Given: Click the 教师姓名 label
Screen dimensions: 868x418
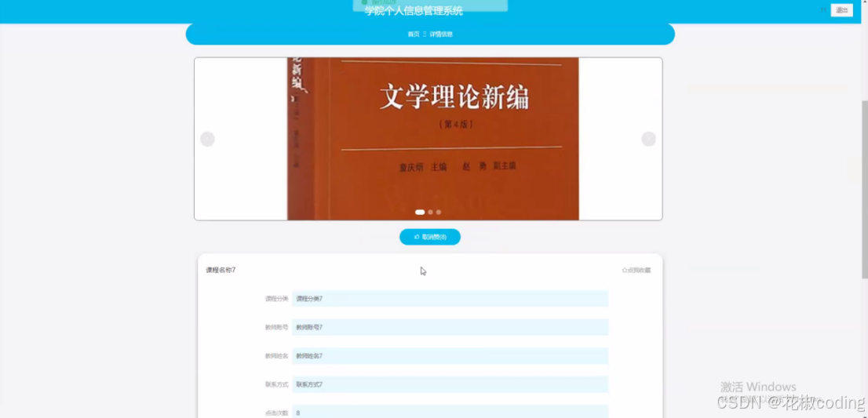Looking at the screenshot, I should pos(277,355).
